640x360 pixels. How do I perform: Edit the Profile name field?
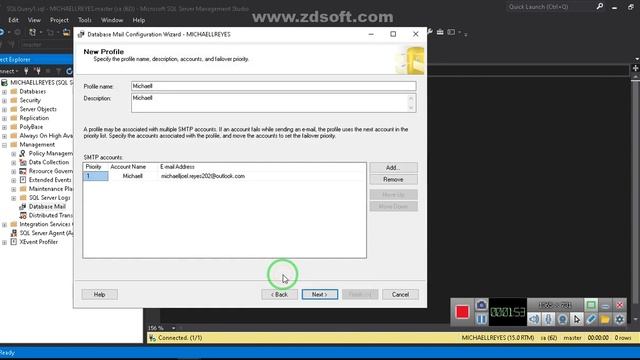tap(273, 86)
